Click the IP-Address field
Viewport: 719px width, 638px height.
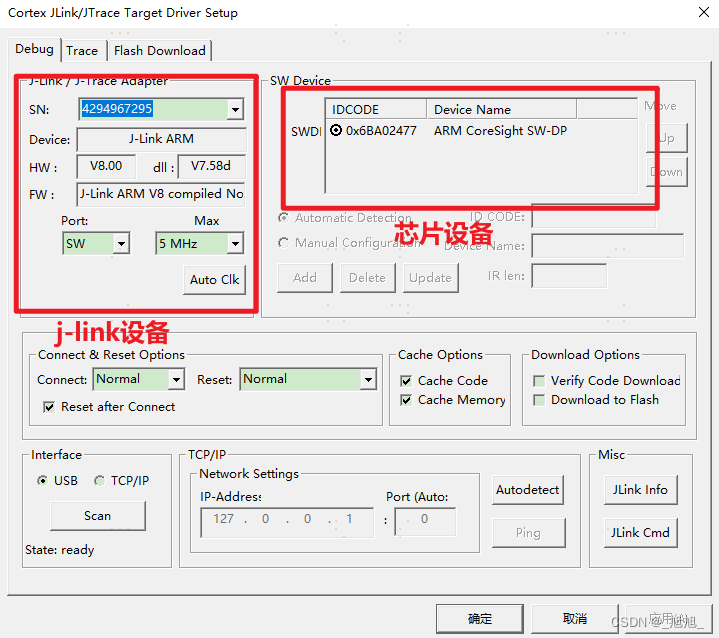(287, 521)
